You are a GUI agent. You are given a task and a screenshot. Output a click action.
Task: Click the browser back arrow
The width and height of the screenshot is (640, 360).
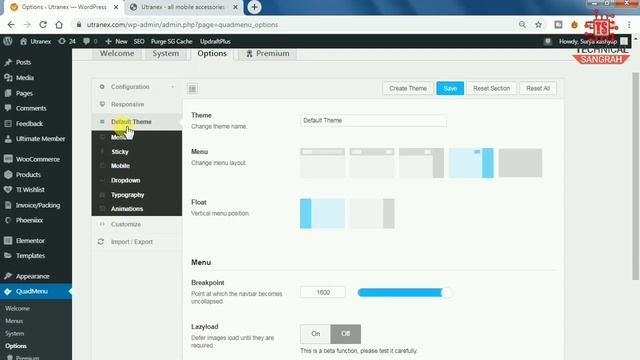(x=11, y=25)
